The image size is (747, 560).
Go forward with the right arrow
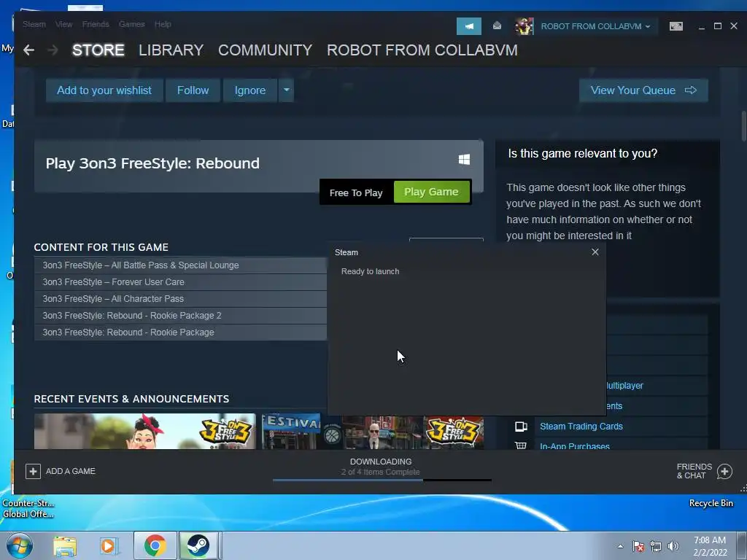53,50
